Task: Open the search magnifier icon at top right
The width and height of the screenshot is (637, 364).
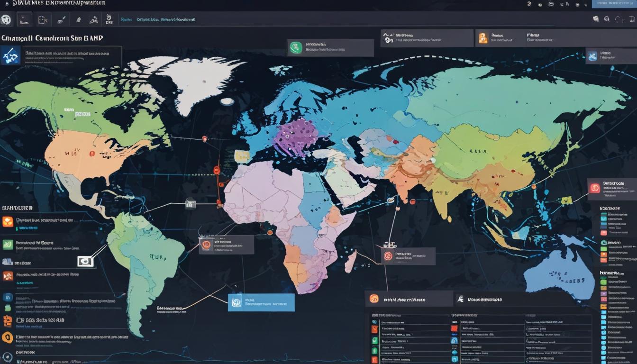Action: coord(607,19)
